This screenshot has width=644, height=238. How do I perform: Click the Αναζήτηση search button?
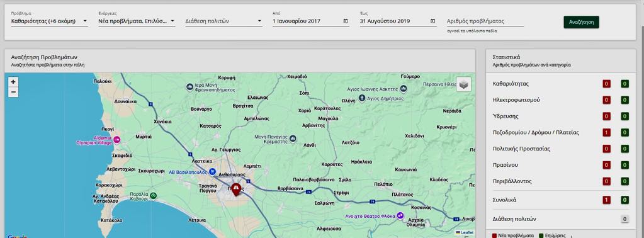[581, 22]
